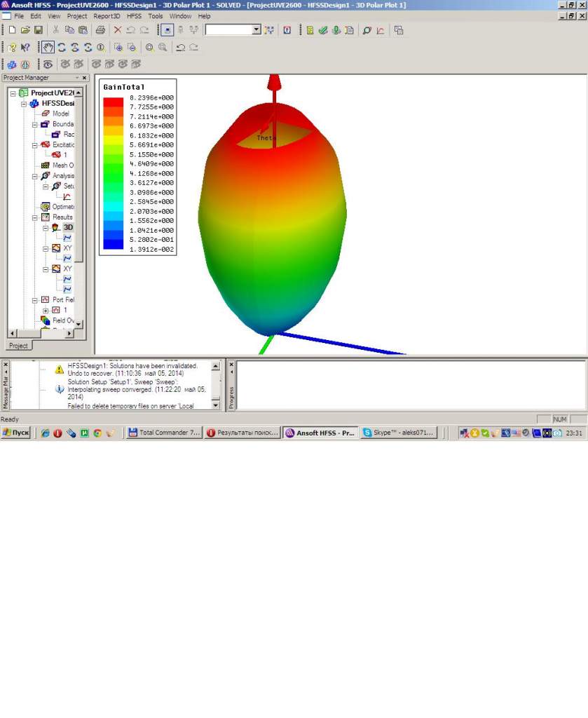Viewport: 588px width, 718px height.
Task: Delete using the red X icon
Action: pos(118,30)
